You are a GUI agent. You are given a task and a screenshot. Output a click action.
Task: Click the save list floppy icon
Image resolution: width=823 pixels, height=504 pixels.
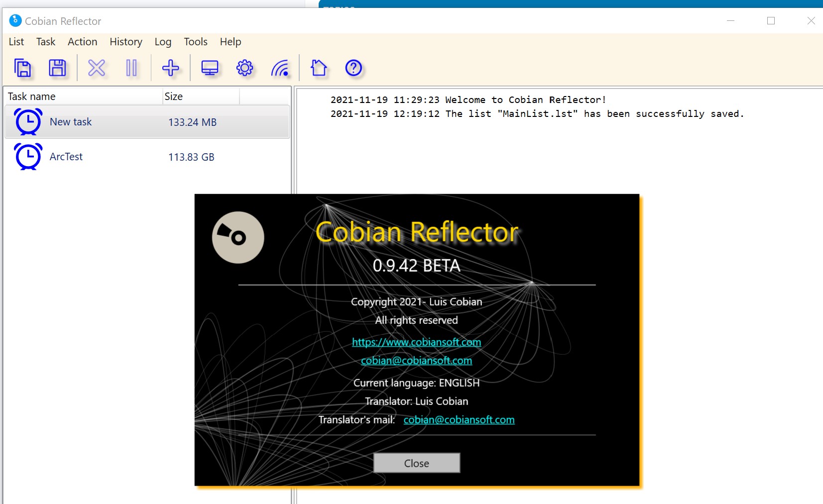point(57,68)
